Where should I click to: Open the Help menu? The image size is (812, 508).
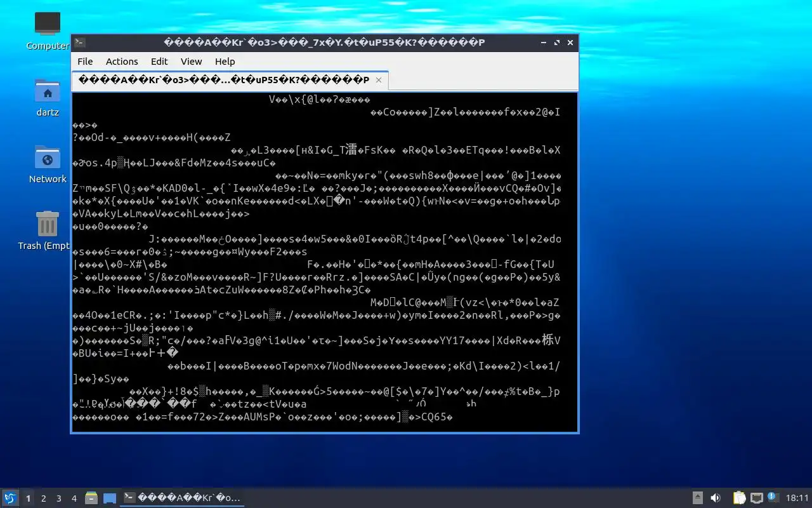tap(225, 62)
